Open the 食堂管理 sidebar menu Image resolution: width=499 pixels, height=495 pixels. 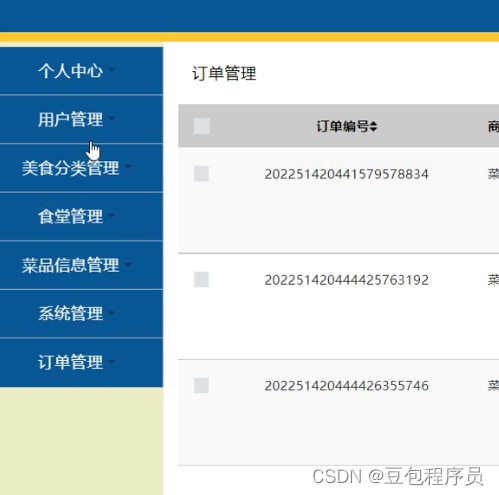(x=81, y=216)
